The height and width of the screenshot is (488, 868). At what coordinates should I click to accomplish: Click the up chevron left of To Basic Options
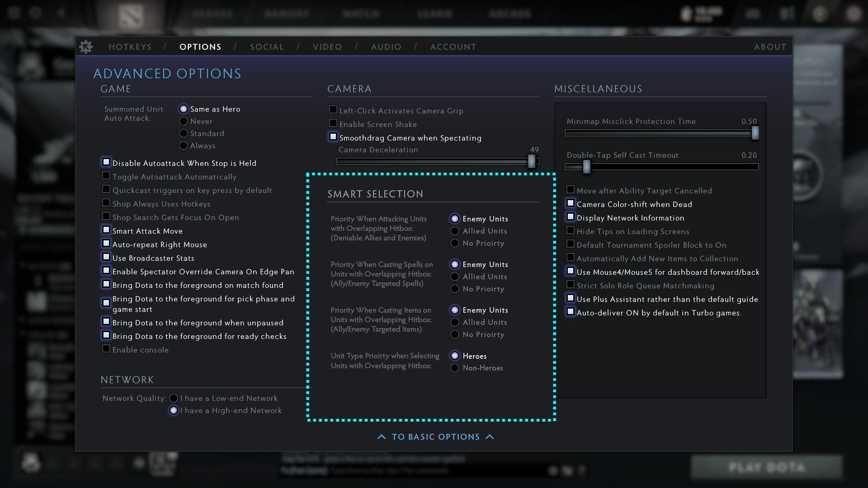coord(382,437)
